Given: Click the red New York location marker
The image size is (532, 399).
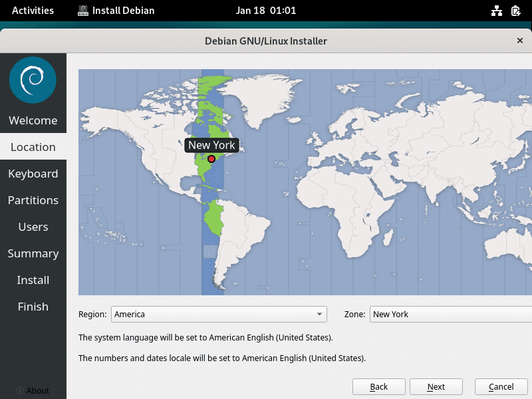Looking at the screenshot, I should (211, 159).
